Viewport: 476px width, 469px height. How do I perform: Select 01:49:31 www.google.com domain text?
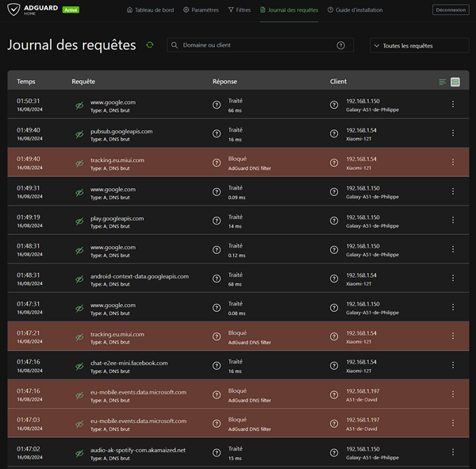point(113,189)
